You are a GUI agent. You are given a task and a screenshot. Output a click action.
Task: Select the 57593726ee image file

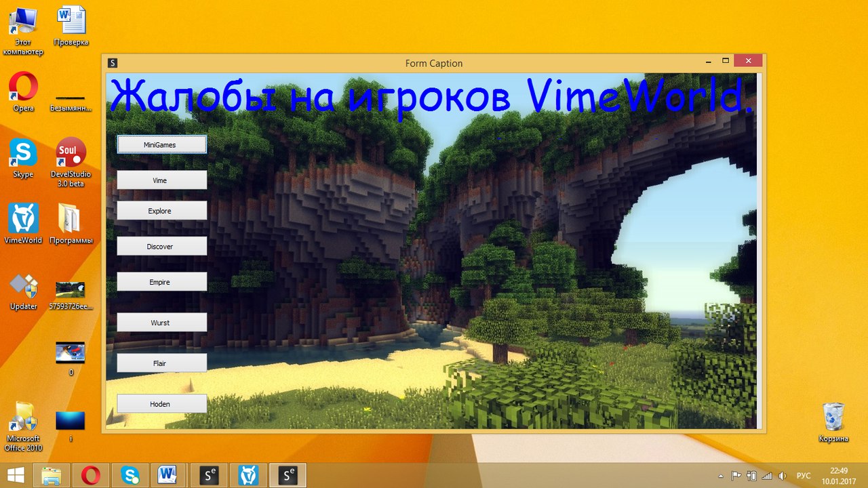pos(71,296)
